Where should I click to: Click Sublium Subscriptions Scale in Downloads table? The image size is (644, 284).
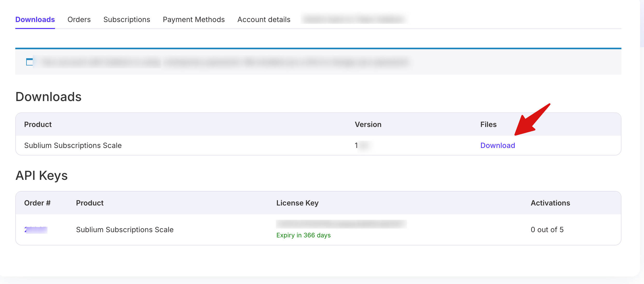tap(73, 145)
